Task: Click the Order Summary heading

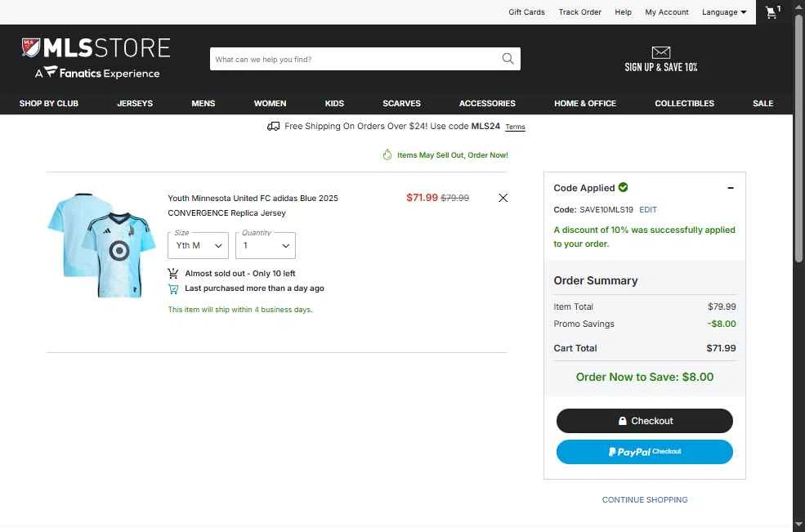Action: pos(596,280)
